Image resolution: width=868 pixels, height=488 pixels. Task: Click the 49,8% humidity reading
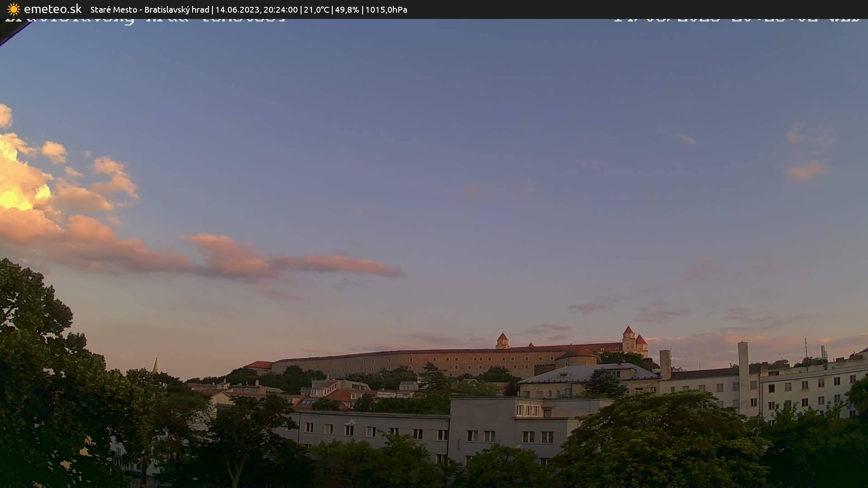click(x=347, y=9)
